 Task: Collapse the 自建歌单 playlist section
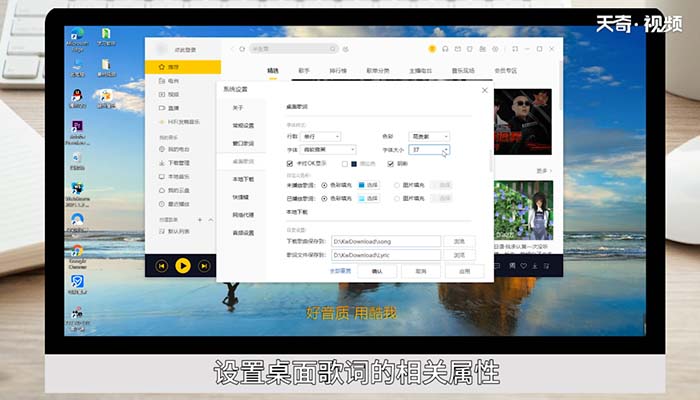click(x=211, y=220)
